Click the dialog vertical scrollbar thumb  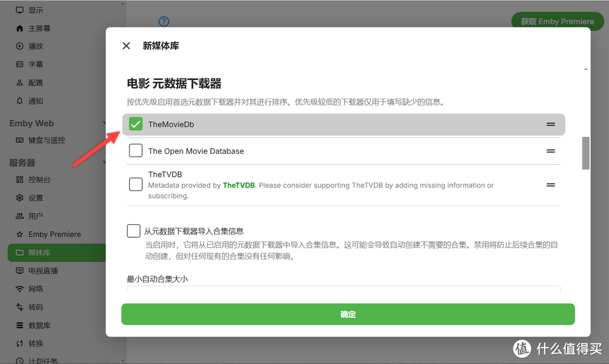586,153
